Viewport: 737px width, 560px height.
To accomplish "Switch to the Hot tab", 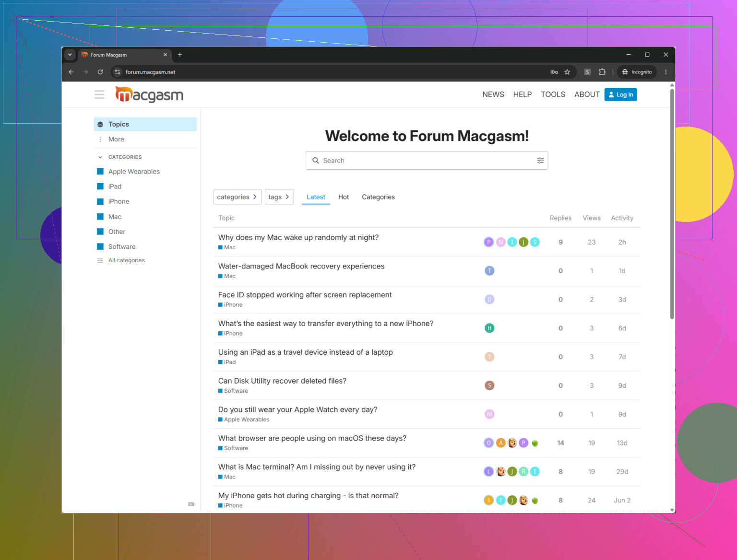I will (344, 197).
